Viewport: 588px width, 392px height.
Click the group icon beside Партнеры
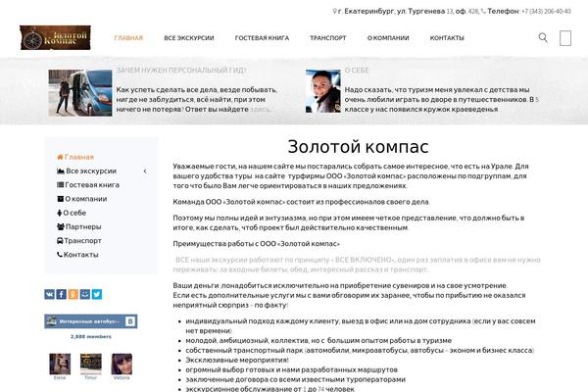(x=61, y=226)
